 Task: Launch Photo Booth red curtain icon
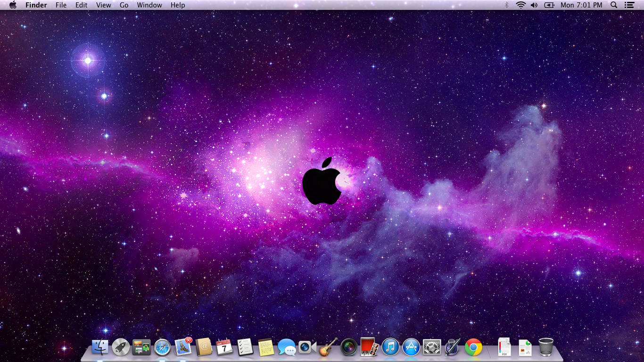click(370, 347)
